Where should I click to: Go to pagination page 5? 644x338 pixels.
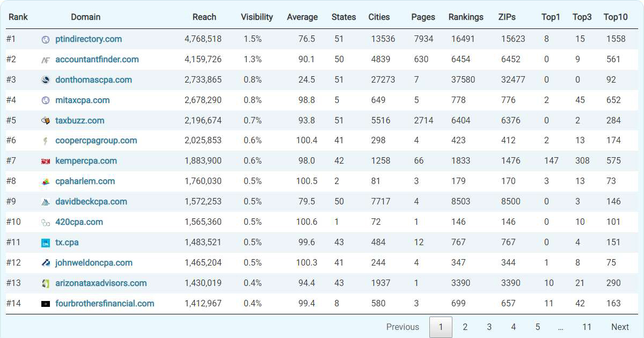click(x=538, y=327)
